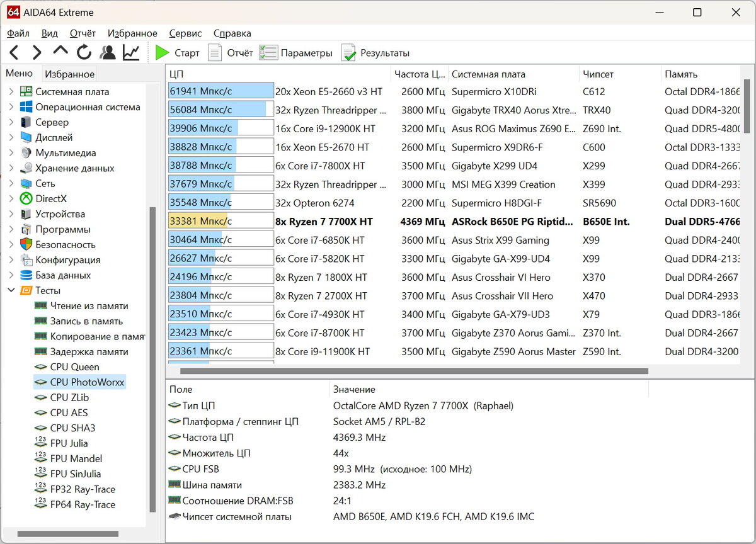Select the Тесты benchmark icon
This screenshot has width=756, height=544.
26,290
